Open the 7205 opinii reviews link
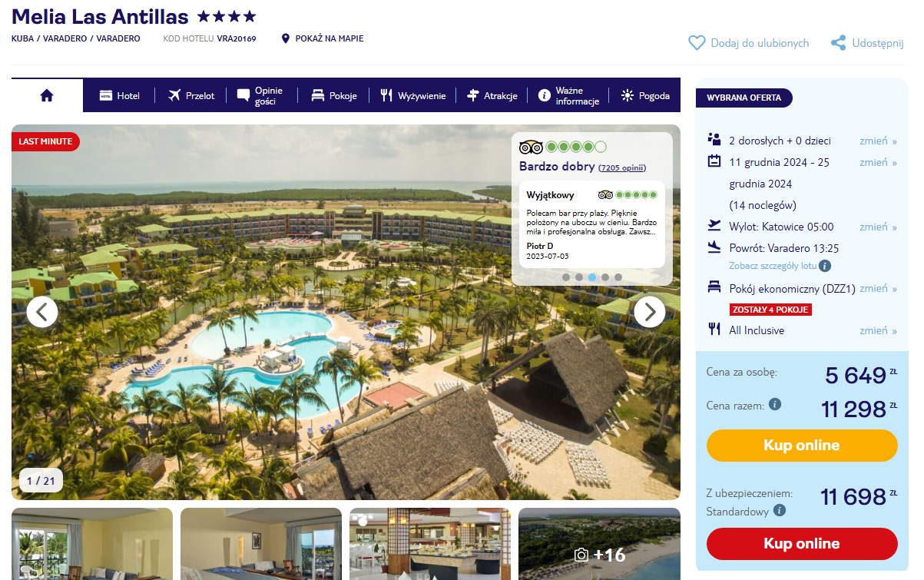 tap(622, 167)
